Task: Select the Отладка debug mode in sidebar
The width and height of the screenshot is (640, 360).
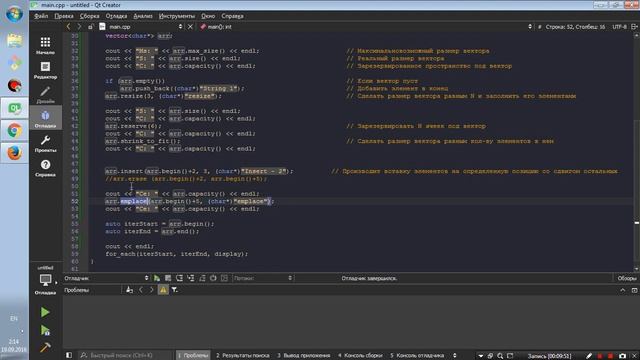Action: pos(45,118)
